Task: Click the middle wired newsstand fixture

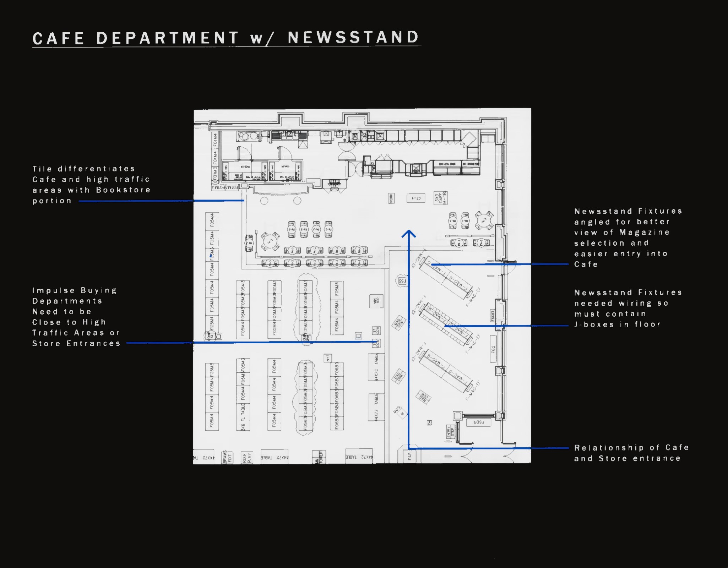Action: point(445,324)
